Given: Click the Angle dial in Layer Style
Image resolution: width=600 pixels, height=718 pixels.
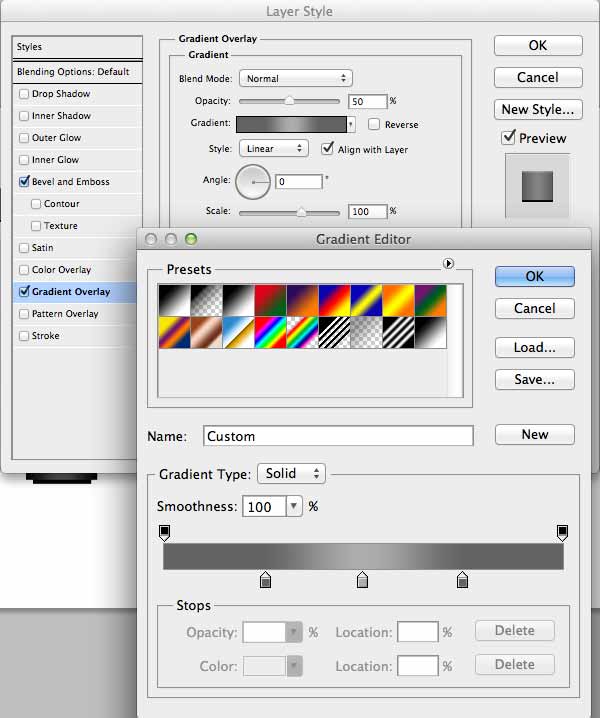Looking at the screenshot, I should click(x=253, y=182).
